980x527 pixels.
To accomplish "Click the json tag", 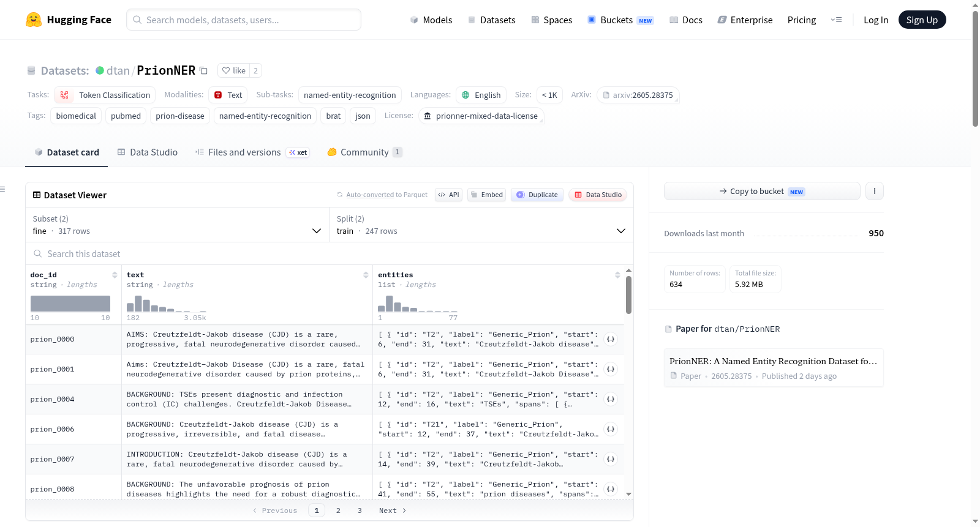I will pyautogui.click(x=363, y=116).
